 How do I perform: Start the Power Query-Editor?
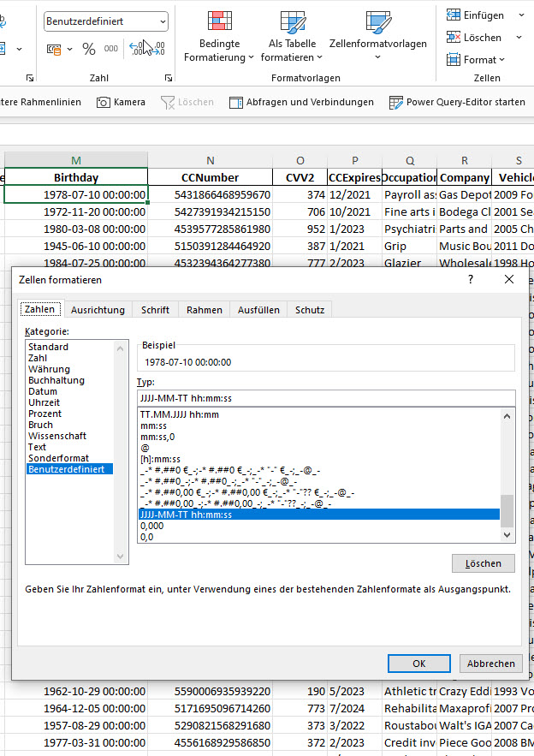[457, 102]
